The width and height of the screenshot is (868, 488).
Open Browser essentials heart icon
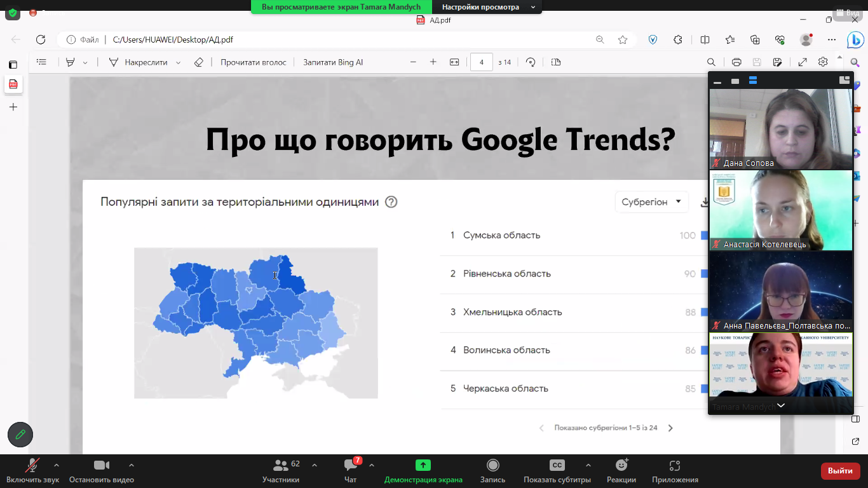point(780,39)
